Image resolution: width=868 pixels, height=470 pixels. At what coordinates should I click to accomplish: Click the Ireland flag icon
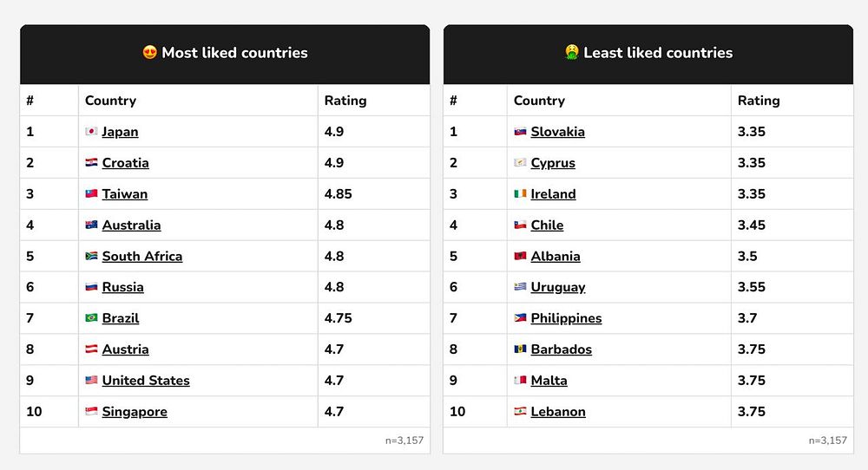[x=520, y=193]
